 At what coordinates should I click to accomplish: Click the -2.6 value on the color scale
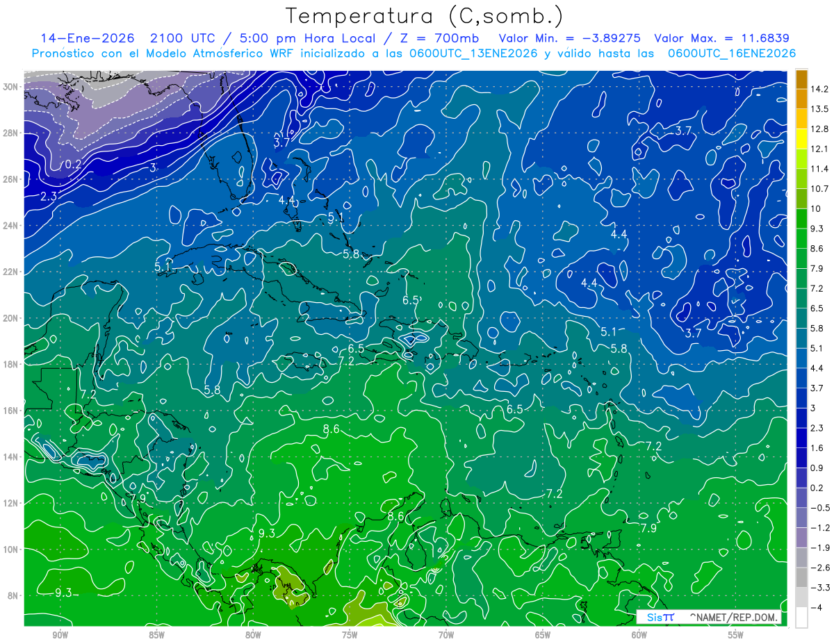point(819,568)
